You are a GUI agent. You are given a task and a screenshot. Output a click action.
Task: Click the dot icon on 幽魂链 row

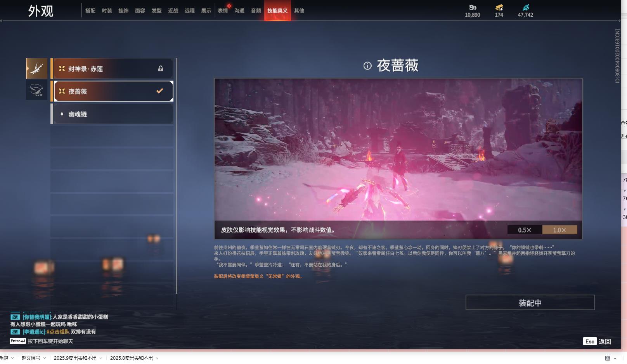pos(62,114)
